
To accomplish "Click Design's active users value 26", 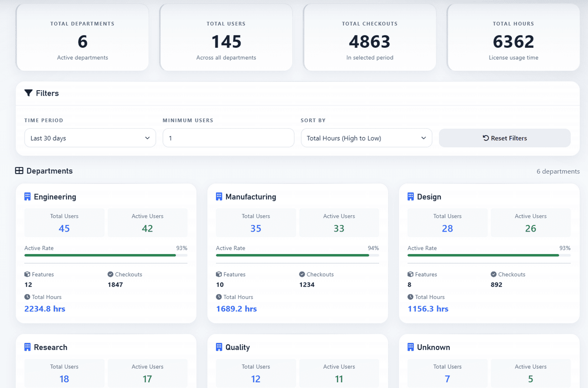I will tap(530, 228).
